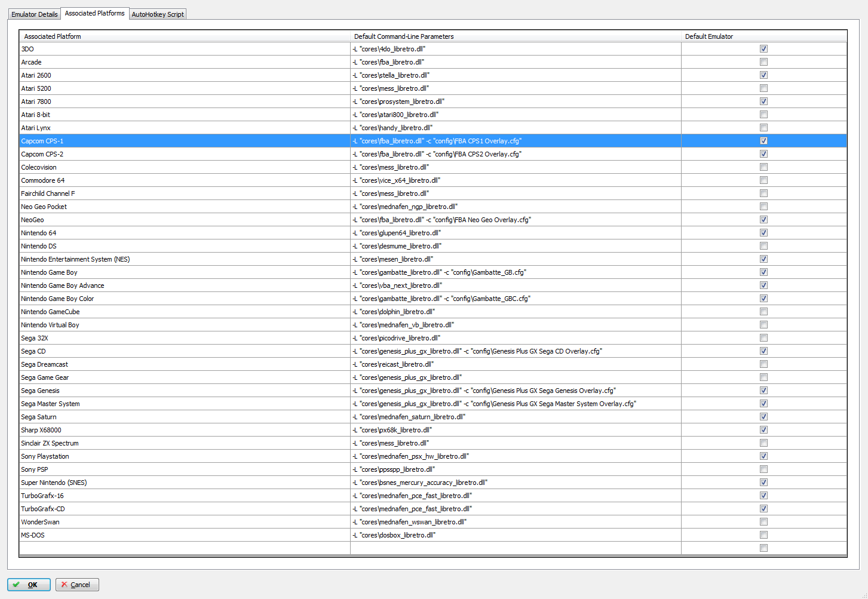Toggle Default Emulator for Sega Dreamcast
The height and width of the screenshot is (599, 868).
[763, 364]
